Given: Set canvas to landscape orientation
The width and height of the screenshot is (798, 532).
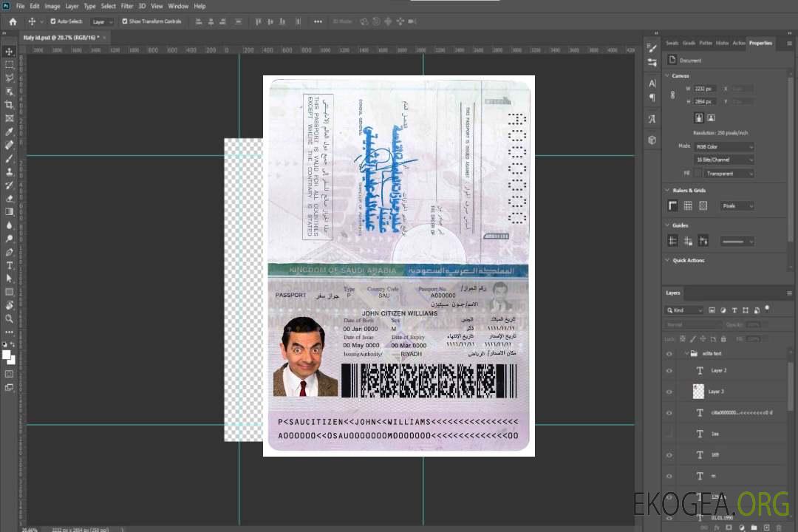Looking at the screenshot, I should [x=711, y=118].
